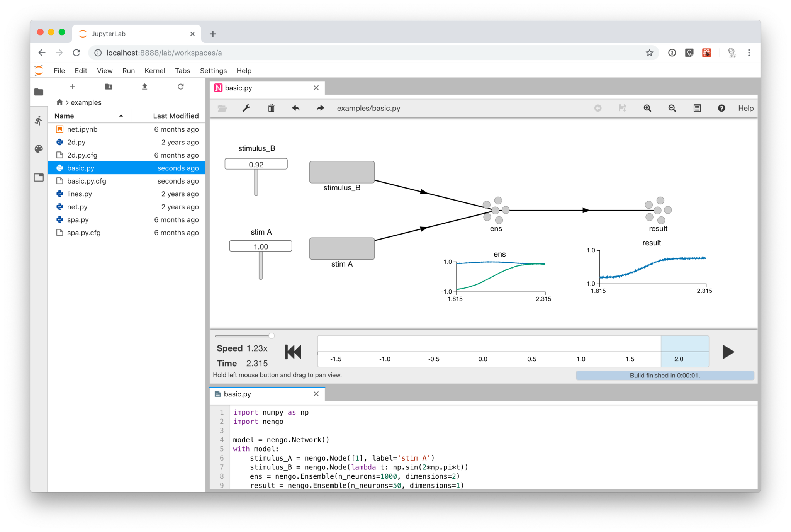Click the new folder icon
Screen dimensions: 791x532
click(109, 87)
